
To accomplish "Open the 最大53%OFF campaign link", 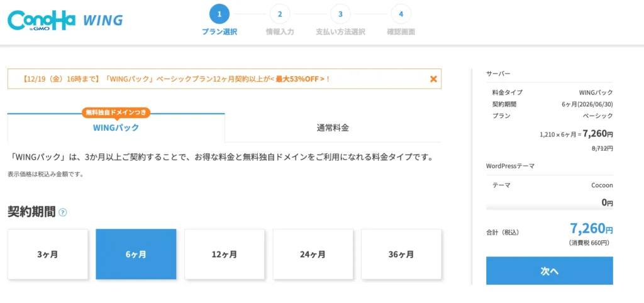I will (x=299, y=79).
